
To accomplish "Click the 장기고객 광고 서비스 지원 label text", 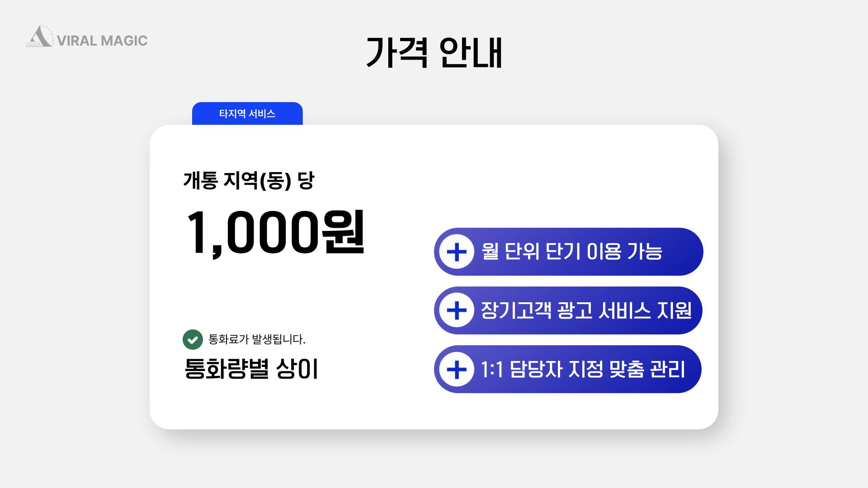I will pyautogui.click(x=586, y=310).
